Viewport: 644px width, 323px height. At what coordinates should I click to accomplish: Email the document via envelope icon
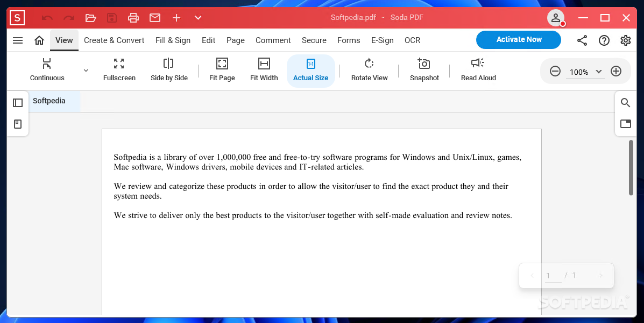[x=155, y=18]
